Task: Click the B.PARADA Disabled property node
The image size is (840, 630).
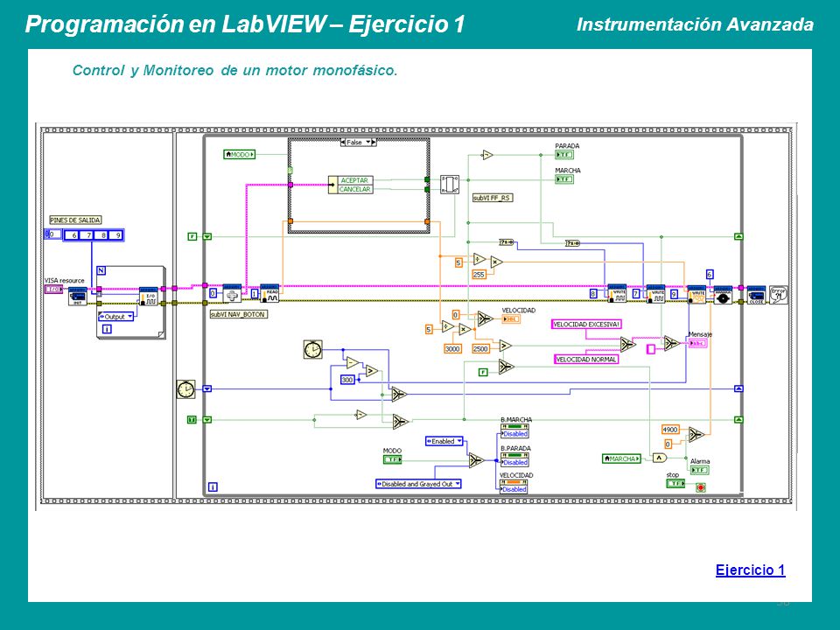Action: [514, 459]
